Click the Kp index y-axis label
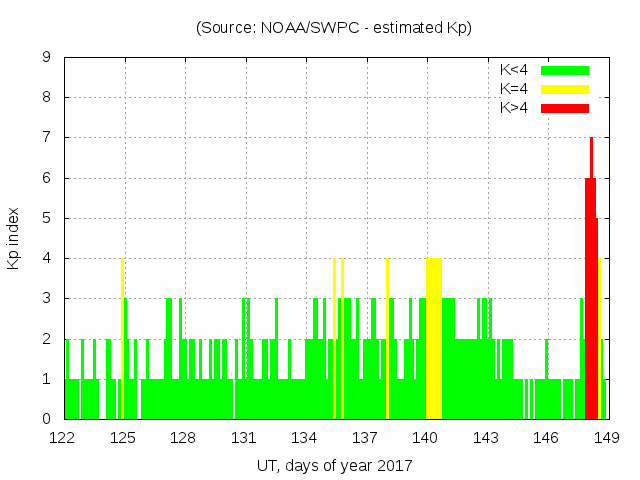The height and width of the screenshot is (480, 640). click(x=14, y=238)
